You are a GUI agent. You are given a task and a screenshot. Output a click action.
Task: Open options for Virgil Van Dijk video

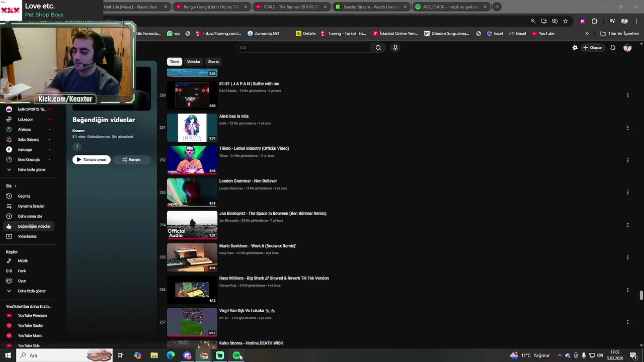click(627, 322)
